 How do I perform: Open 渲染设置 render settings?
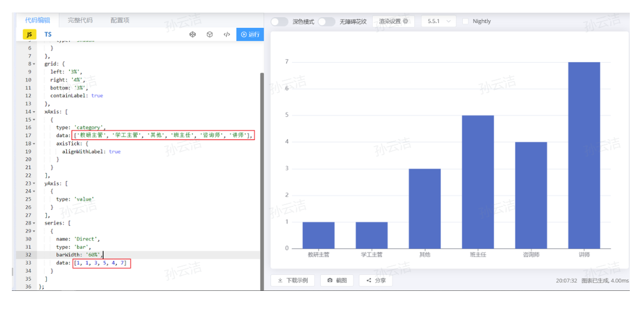[394, 21]
